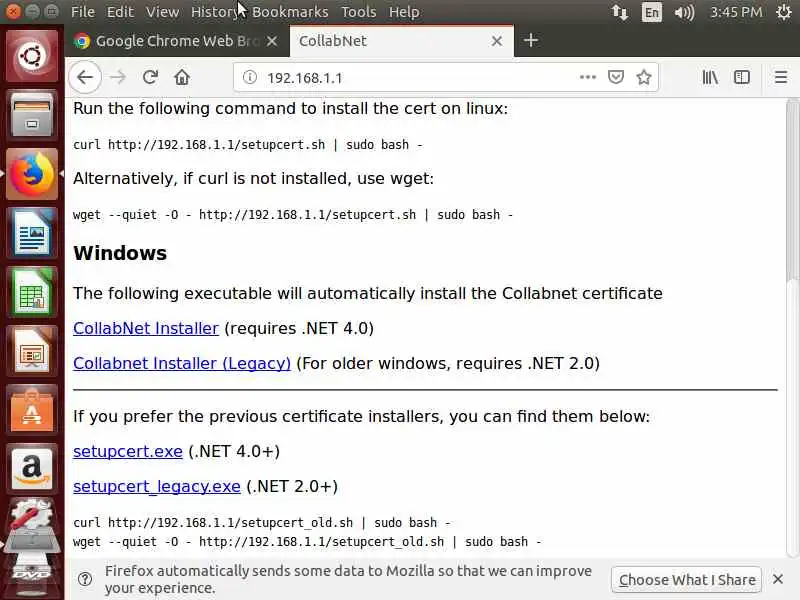Screen dimensions: 800x600
Task: Open the Tools menu
Action: point(359,12)
